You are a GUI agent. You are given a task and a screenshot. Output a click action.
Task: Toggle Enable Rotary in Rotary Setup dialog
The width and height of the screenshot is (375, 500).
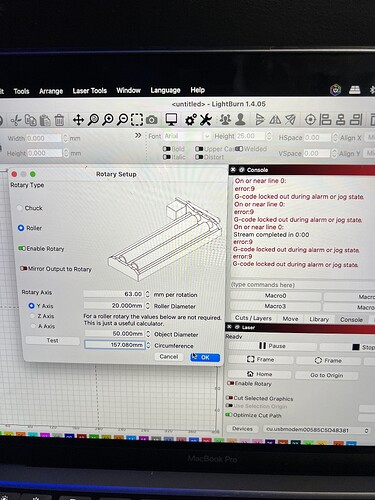41,249
